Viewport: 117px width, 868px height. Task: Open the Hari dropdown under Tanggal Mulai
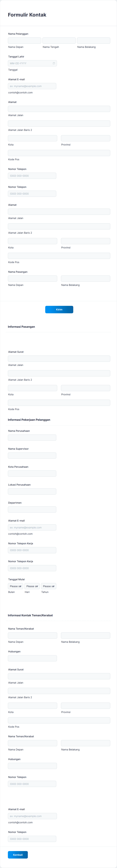[32, 586]
